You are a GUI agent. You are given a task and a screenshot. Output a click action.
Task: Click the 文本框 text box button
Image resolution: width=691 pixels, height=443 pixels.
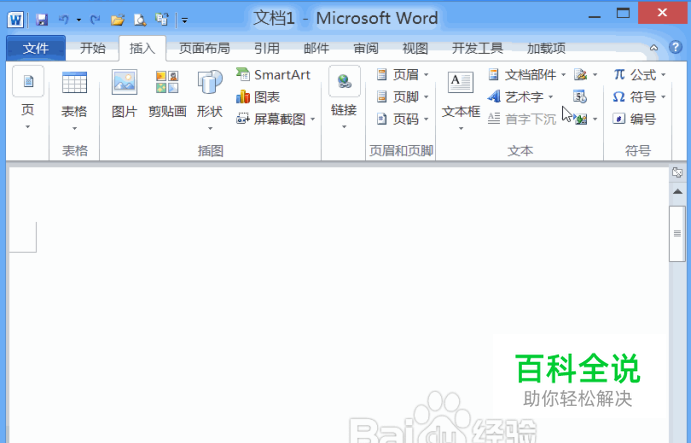click(461, 101)
